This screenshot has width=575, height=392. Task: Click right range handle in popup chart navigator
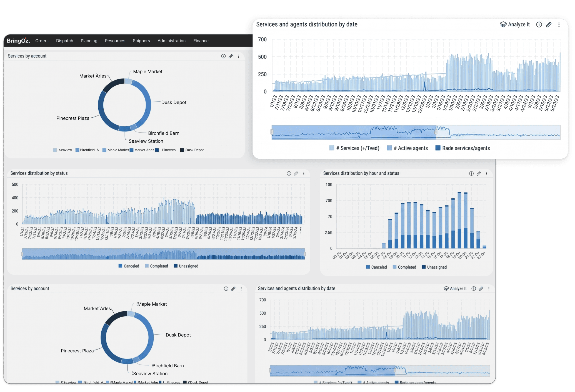click(x=436, y=132)
